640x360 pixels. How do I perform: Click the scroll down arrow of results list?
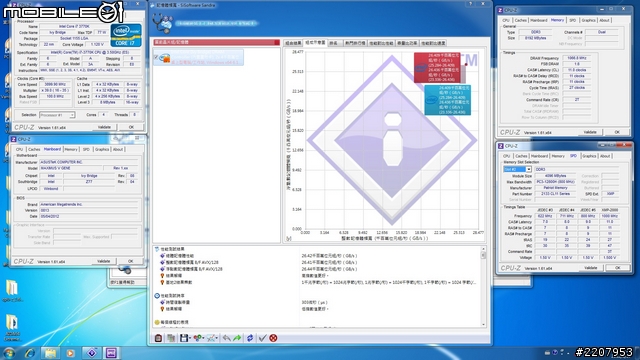click(x=484, y=324)
